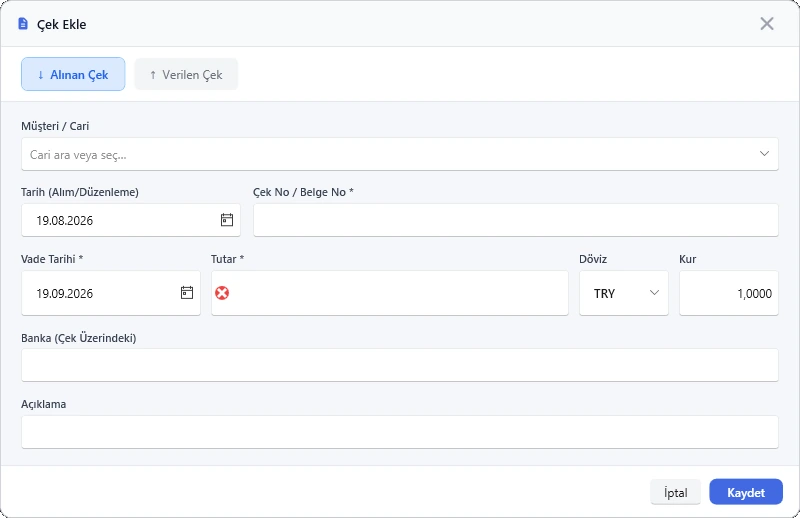
Task: Click the Vade Tarihi date 19.09.2026
Action: click(x=65, y=293)
